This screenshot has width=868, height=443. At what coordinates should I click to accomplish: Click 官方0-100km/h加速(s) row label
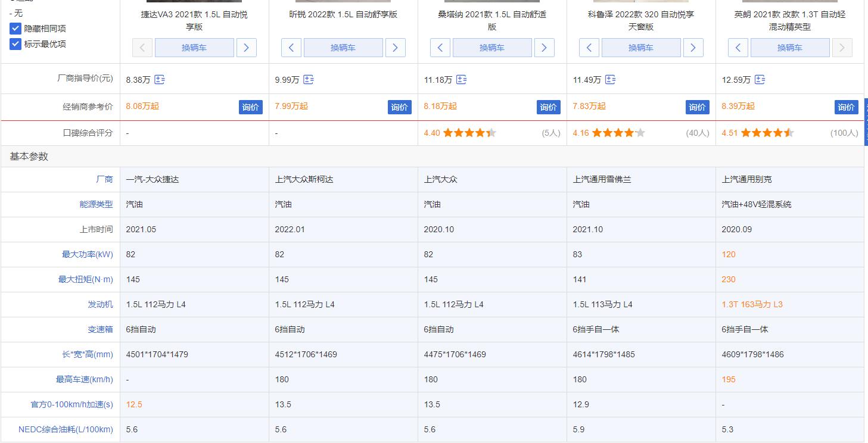72,404
